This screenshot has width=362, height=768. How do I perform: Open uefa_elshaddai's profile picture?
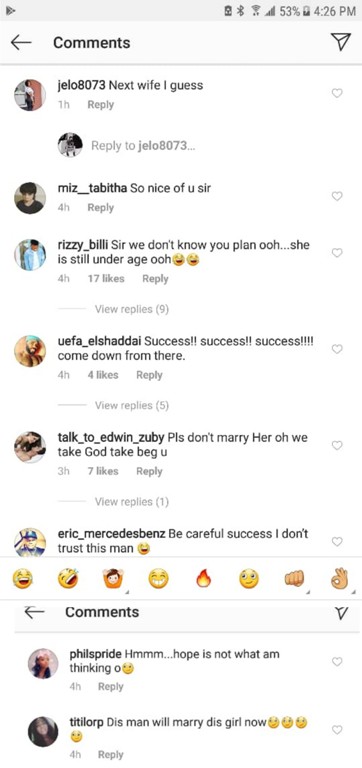30,351
